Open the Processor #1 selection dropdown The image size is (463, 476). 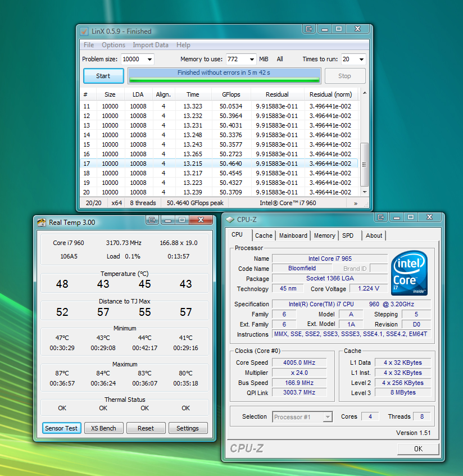coord(328,417)
